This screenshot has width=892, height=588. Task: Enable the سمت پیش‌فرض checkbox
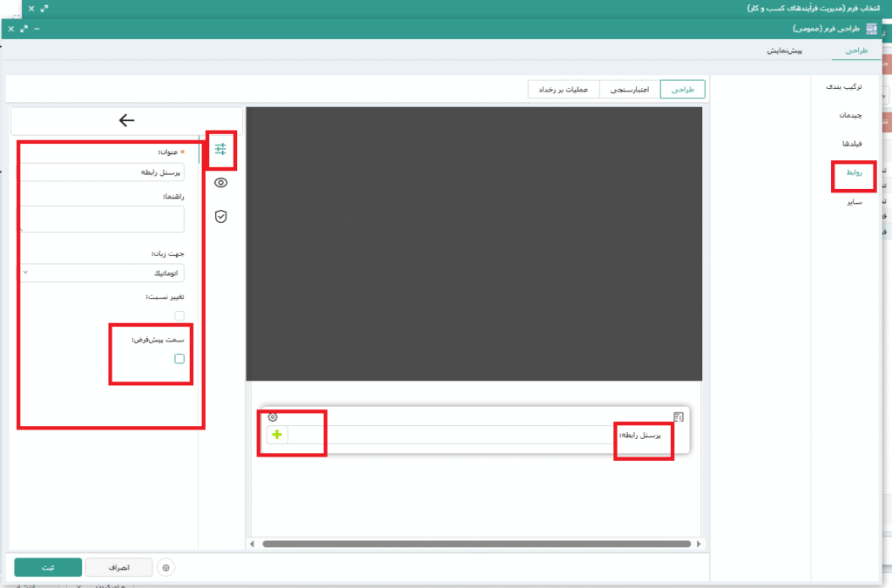(179, 359)
